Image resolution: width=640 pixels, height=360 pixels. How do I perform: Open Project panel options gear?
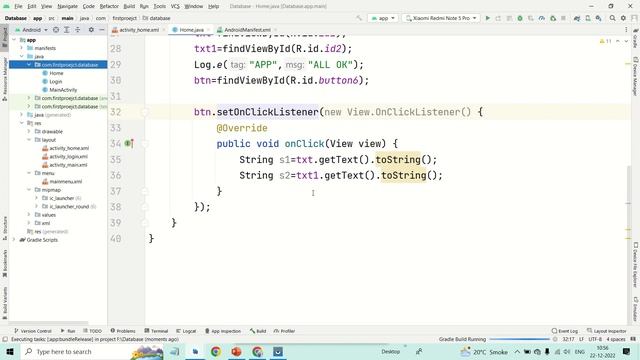point(91,30)
